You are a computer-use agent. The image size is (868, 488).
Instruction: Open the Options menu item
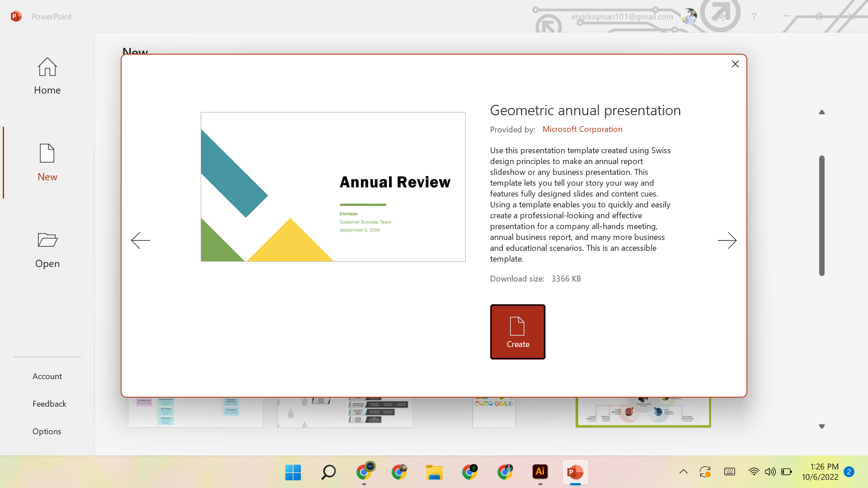[47, 431]
